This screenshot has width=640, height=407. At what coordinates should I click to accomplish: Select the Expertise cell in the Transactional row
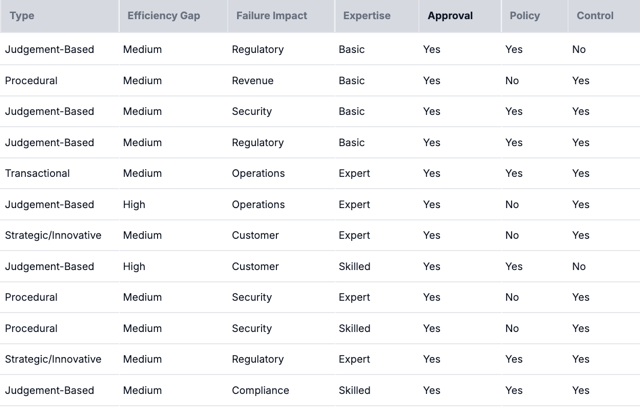[354, 173]
